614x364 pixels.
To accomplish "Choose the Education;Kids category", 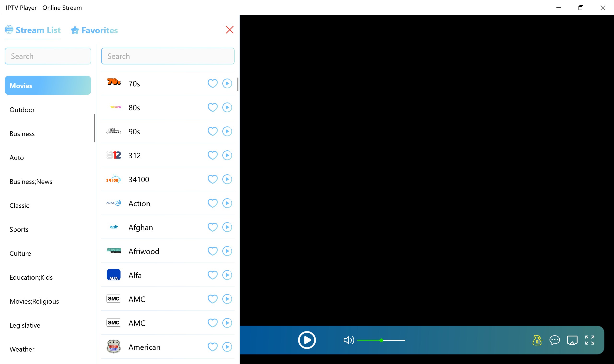I will pos(31,277).
